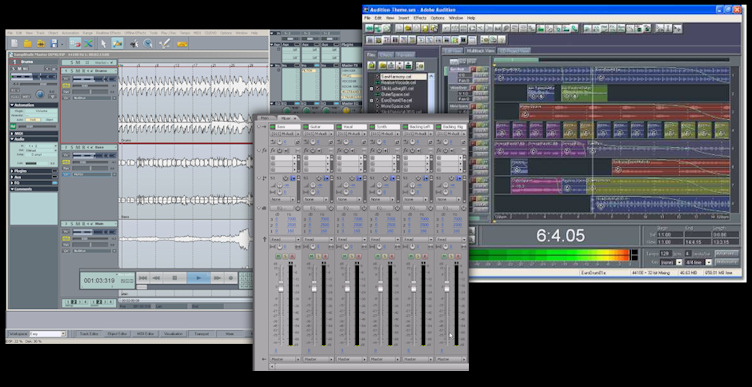Screen dimensions: 752x387
Task: Click the Metronome button in Audition
Action: 727,262
